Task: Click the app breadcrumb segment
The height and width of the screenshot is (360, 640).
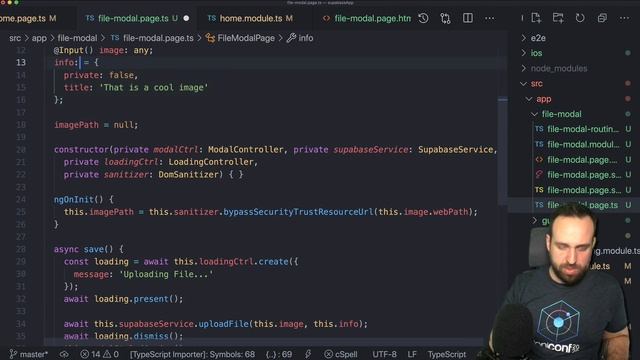Action: pos(39,38)
